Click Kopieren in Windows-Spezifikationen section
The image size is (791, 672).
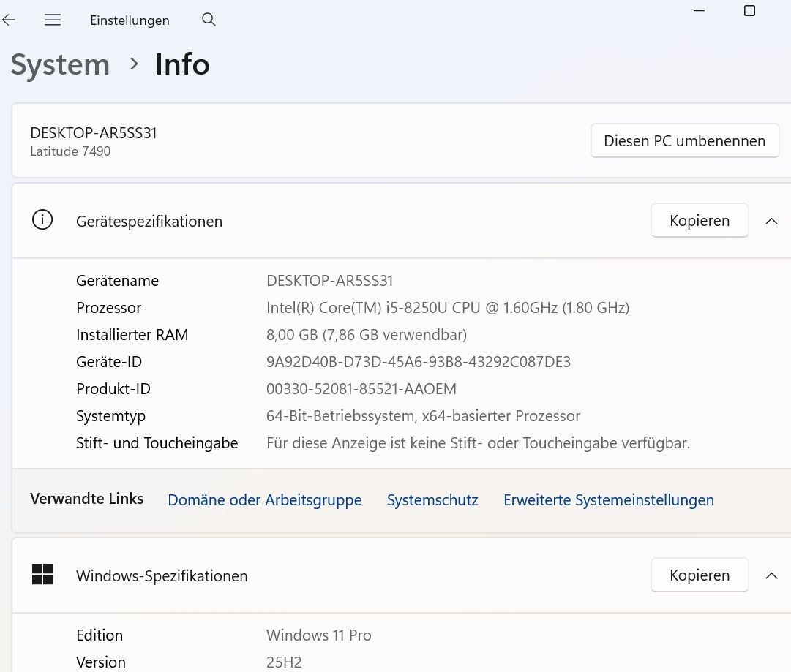click(699, 575)
